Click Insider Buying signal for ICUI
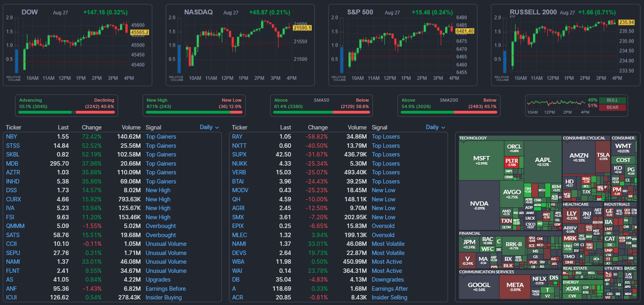Screen dimensions: 644x305 [163, 297]
